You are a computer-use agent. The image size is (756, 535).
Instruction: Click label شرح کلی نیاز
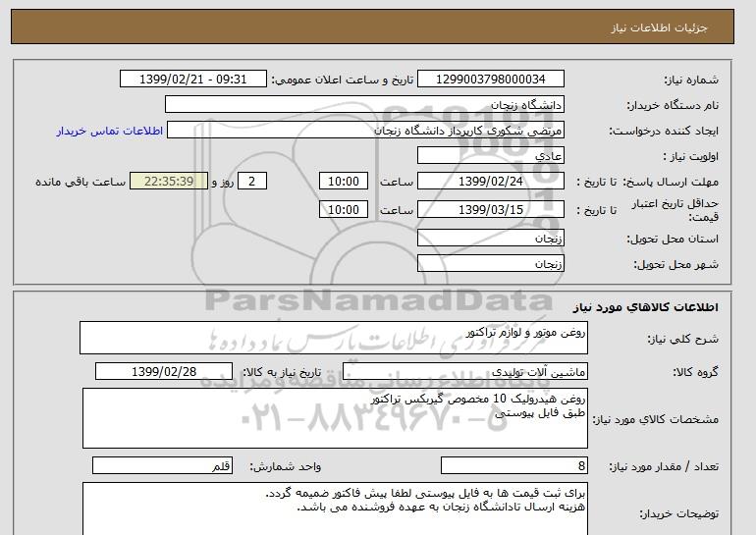coord(682,340)
